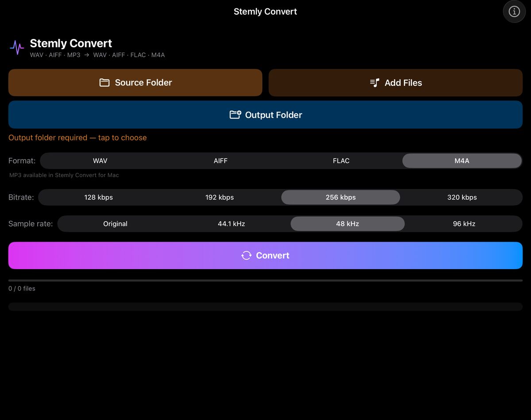Keep Original sample rate

(115, 224)
